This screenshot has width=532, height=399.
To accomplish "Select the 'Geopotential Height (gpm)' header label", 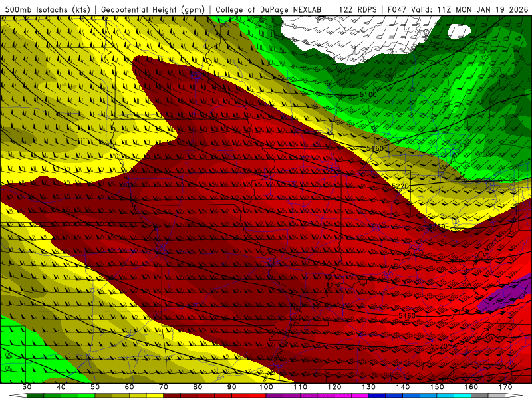I will [x=153, y=9].
